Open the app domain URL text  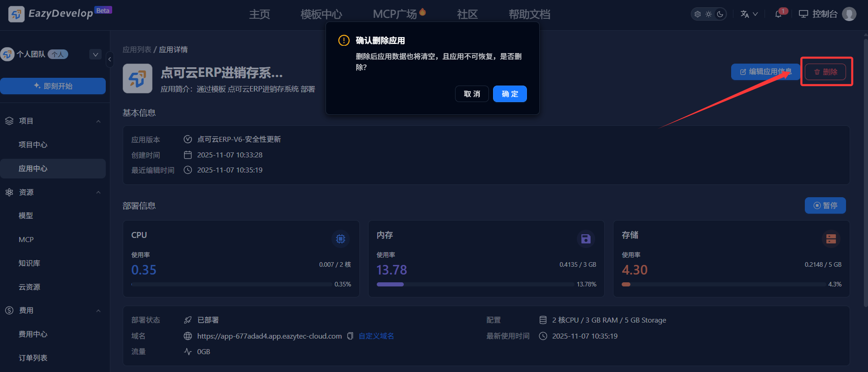pos(270,336)
